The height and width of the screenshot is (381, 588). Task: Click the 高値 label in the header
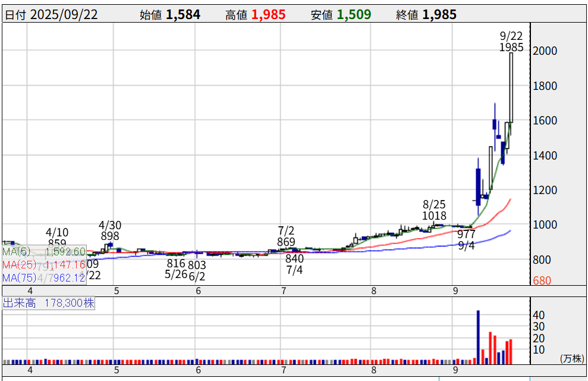pyautogui.click(x=236, y=15)
